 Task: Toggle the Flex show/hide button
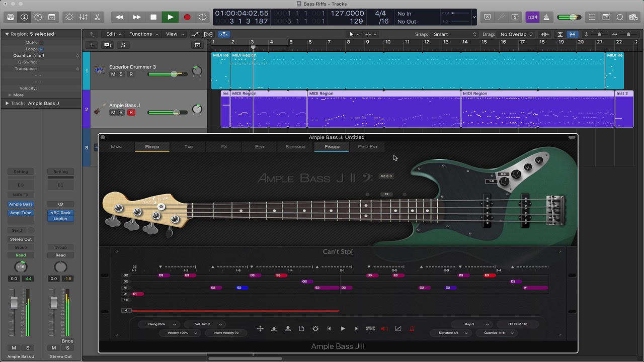tap(208, 34)
